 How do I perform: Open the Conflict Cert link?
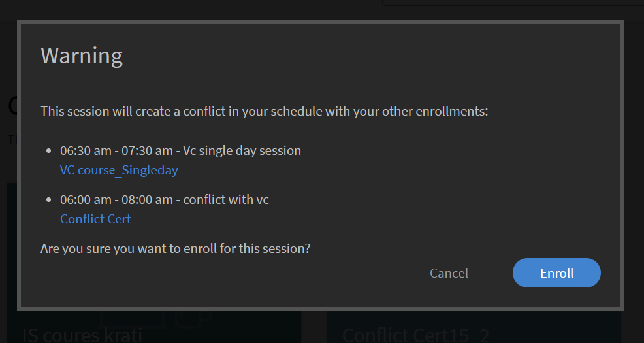click(95, 220)
